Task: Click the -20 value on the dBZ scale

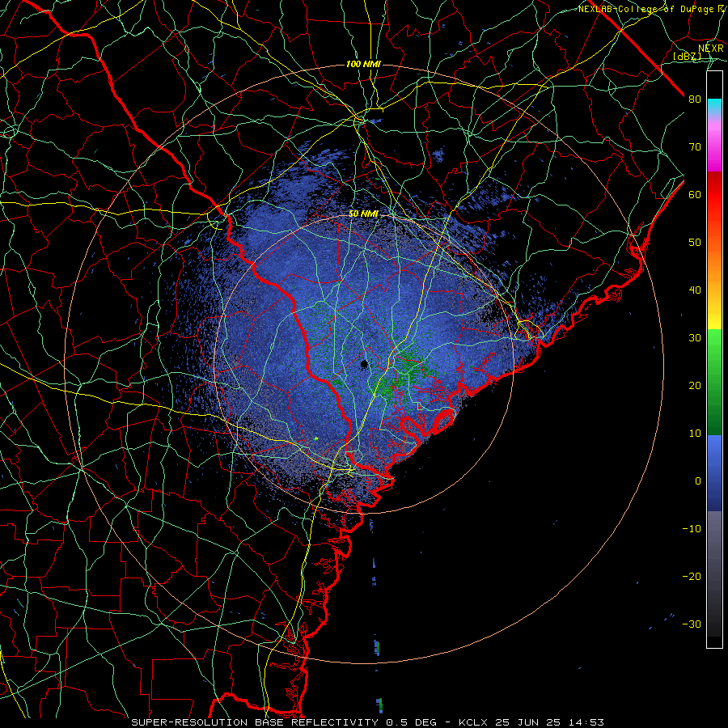Action: tap(692, 576)
